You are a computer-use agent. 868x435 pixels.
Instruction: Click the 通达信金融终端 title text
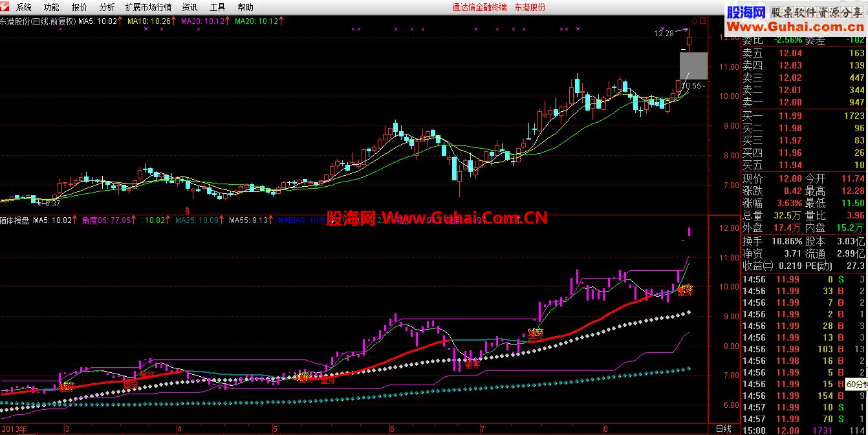(x=479, y=8)
